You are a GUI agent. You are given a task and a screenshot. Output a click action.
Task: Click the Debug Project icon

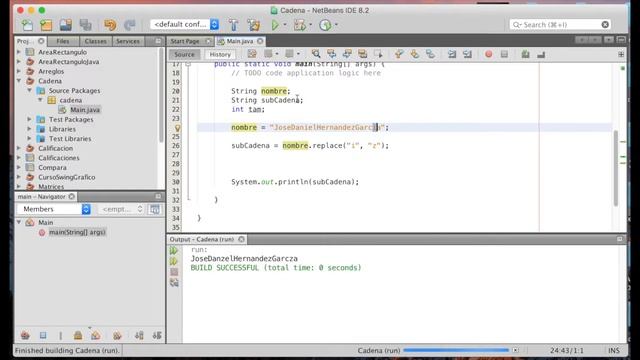pyautogui.click(x=300, y=25)
